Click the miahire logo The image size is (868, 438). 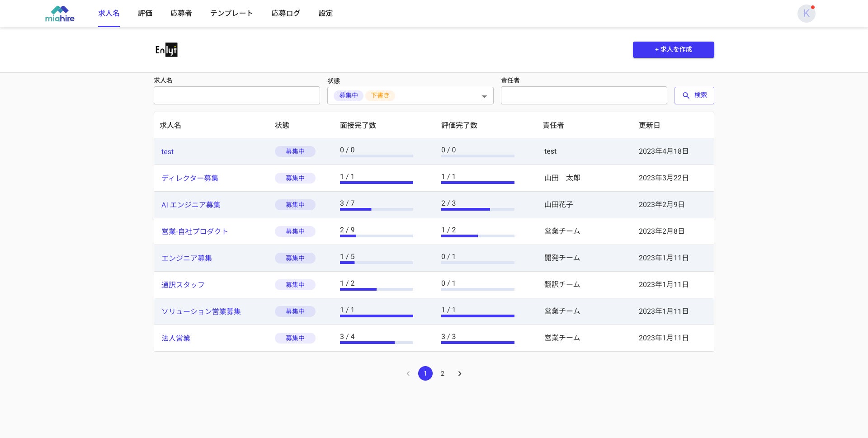[60, 14]
